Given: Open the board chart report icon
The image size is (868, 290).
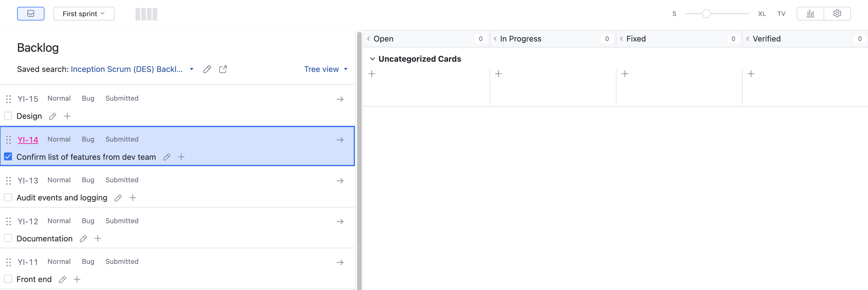Looking at the screenshot, I should point(810,14).
